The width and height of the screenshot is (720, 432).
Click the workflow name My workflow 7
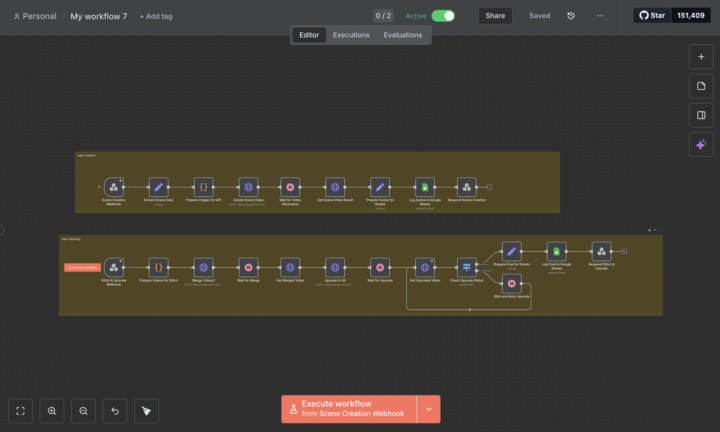(x=98, y=17)
